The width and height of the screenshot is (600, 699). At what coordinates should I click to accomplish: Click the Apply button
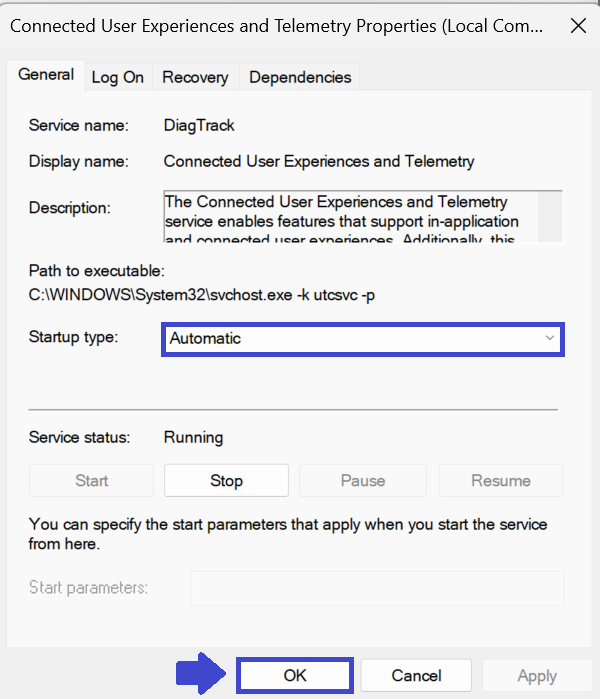coord(536,676)
